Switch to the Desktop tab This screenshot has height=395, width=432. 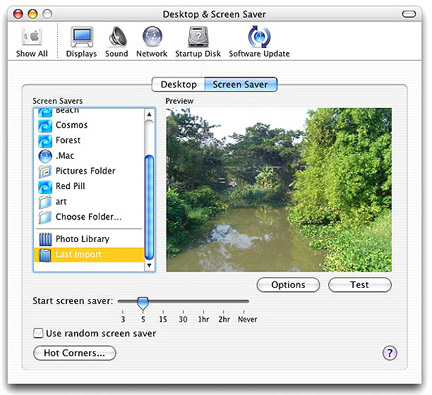(x=178, y=84)
